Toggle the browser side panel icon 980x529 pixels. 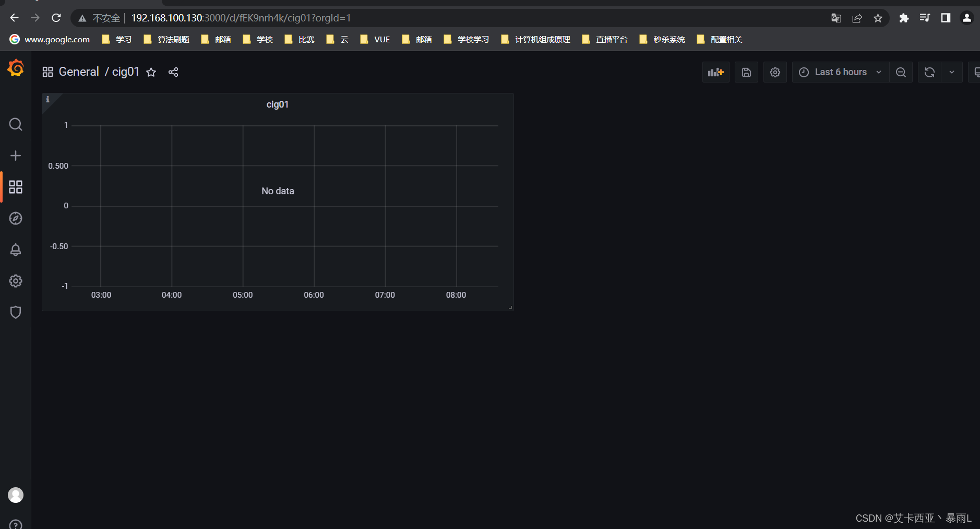point(946,18)
